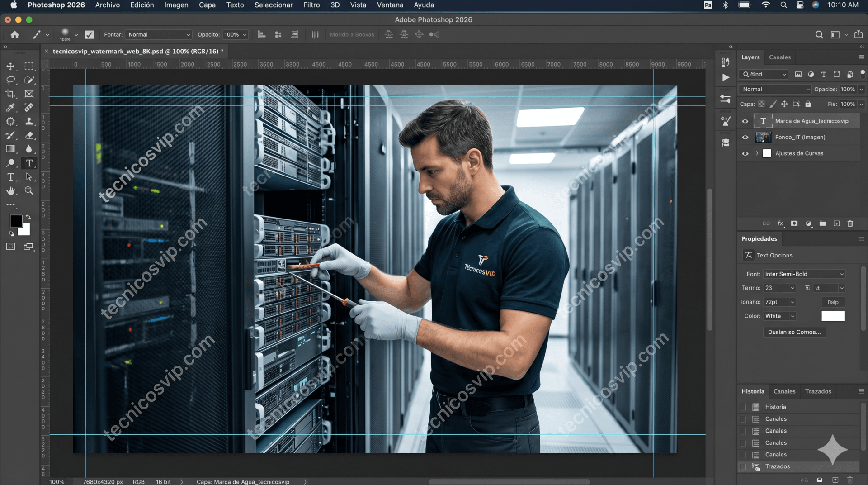Expand the Ajustes de Curvas group

click(757, 153)
